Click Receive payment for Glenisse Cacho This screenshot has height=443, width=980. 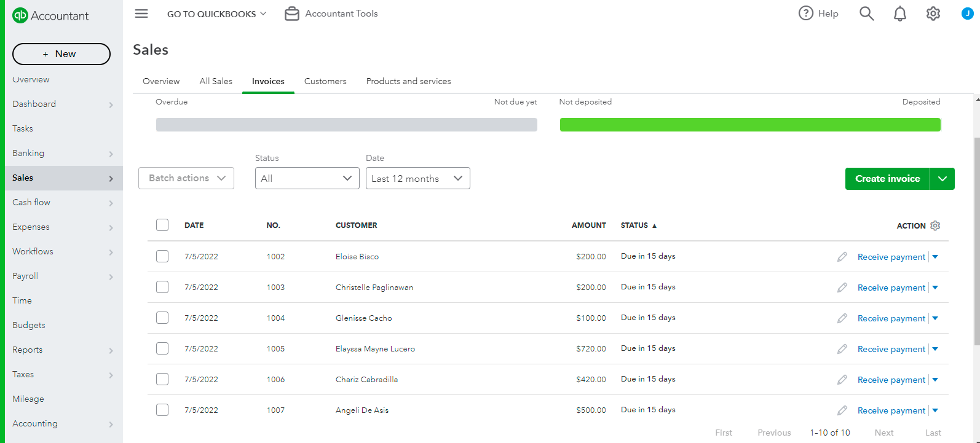[891, 318]
